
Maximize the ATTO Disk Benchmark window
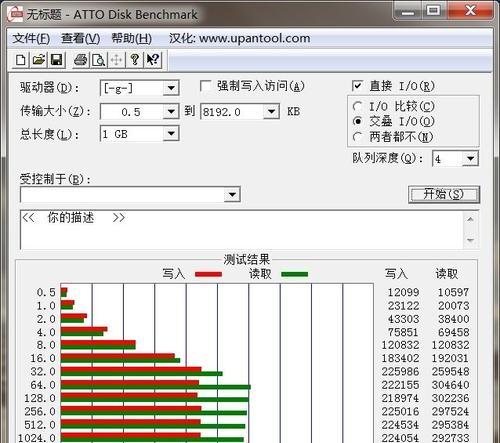coord(433,11)
